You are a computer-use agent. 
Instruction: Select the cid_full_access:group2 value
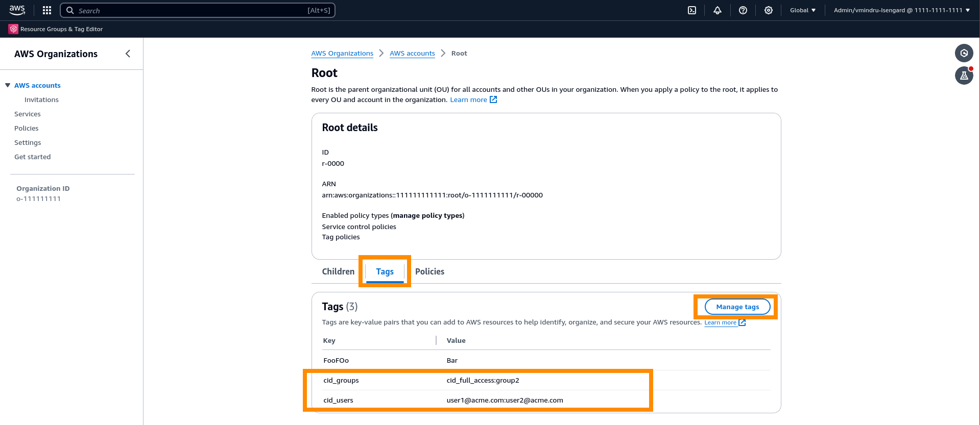click(483, 380)
